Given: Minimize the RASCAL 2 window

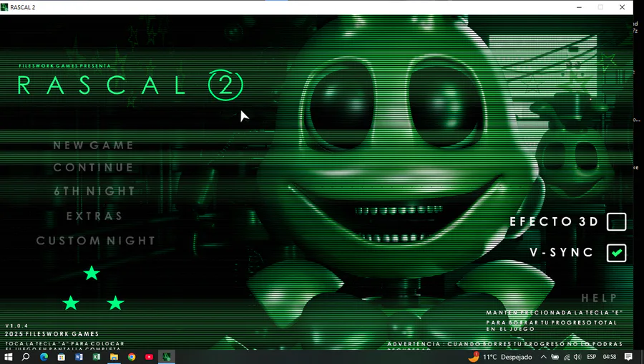Looking at the screenshot, I should click(x=579, y=7).
